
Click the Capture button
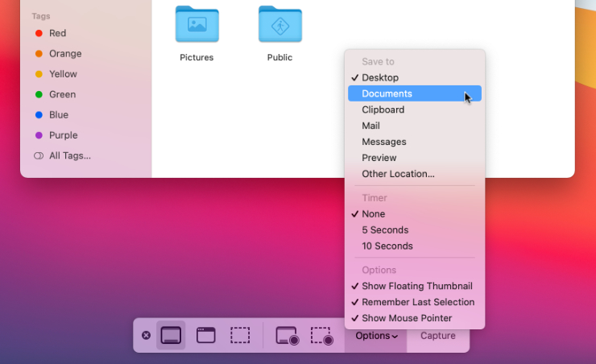tap(438, 336)
